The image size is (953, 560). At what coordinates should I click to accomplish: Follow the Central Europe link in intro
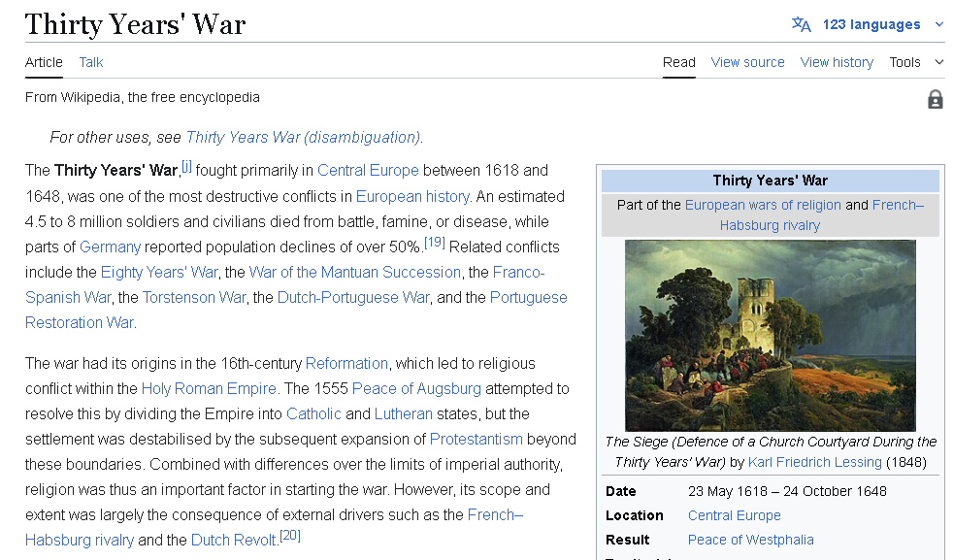[x=368, y=170]
